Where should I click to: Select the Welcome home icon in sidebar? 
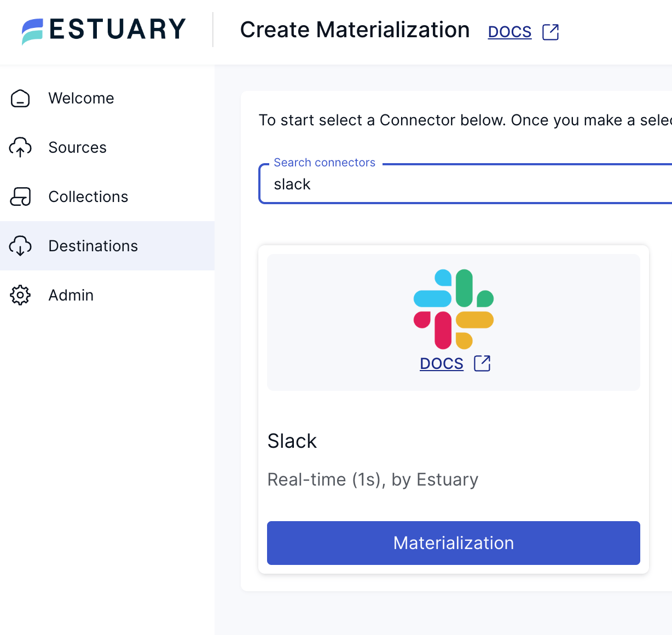[x=20, y=99]
